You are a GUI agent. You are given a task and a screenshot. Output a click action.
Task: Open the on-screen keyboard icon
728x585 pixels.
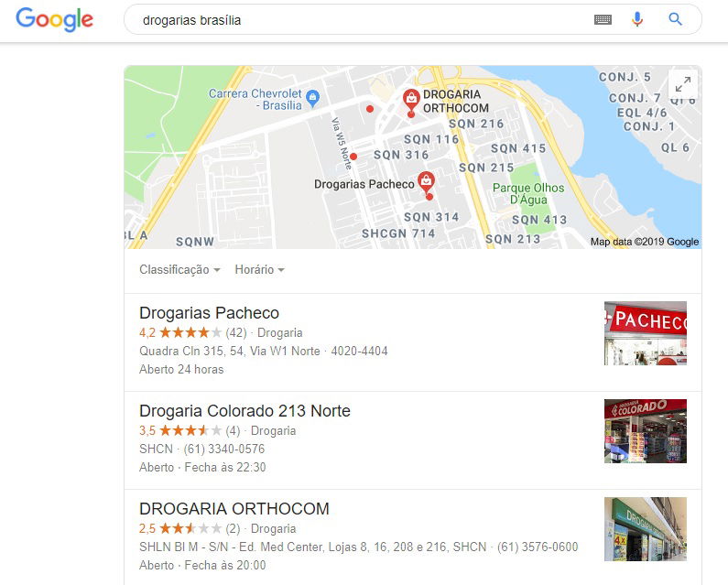click(603, 19)
